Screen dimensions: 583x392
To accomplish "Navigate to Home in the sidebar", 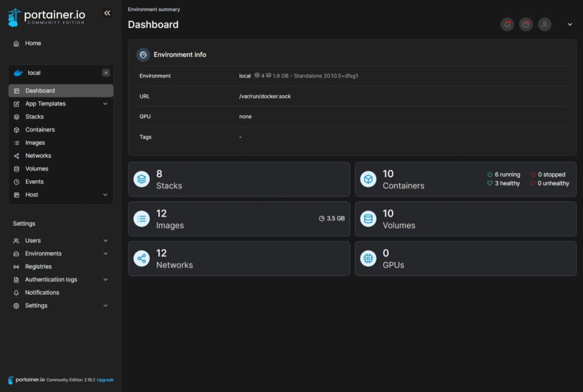I will tap(33, 43).
